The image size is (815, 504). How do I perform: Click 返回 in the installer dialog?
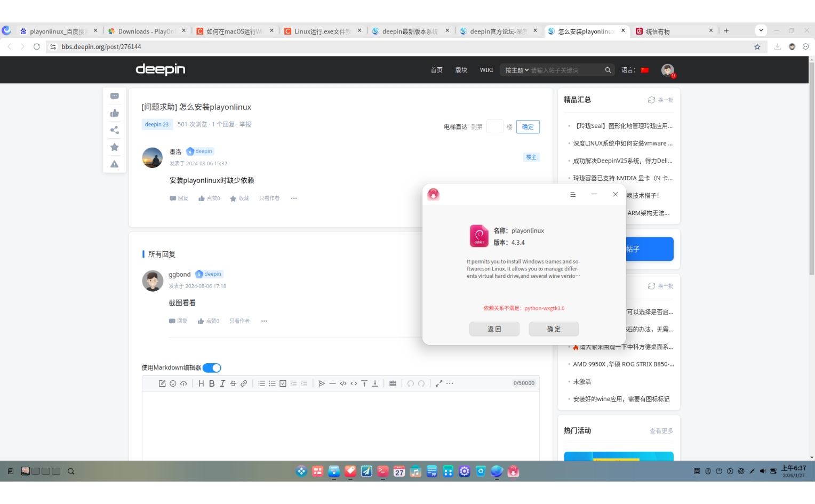pos(494,329)
